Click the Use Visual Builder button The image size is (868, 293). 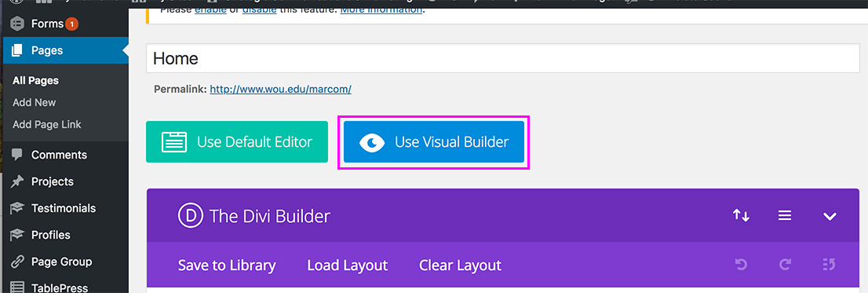(434, 142)
